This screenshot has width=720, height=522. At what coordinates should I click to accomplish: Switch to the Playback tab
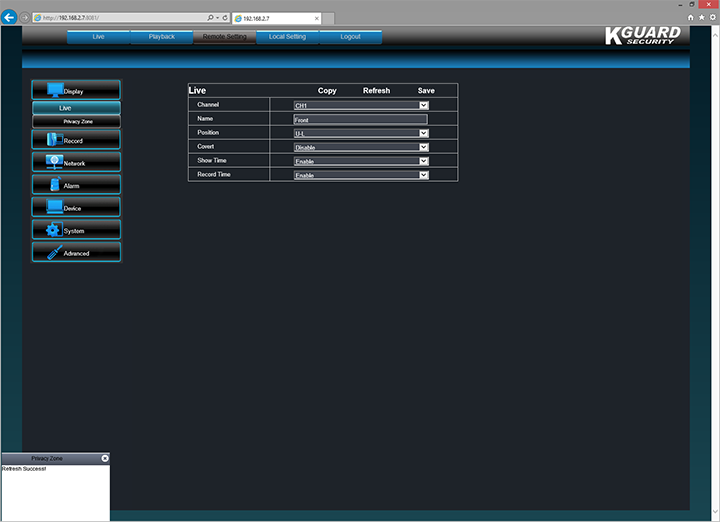(161, 37)
